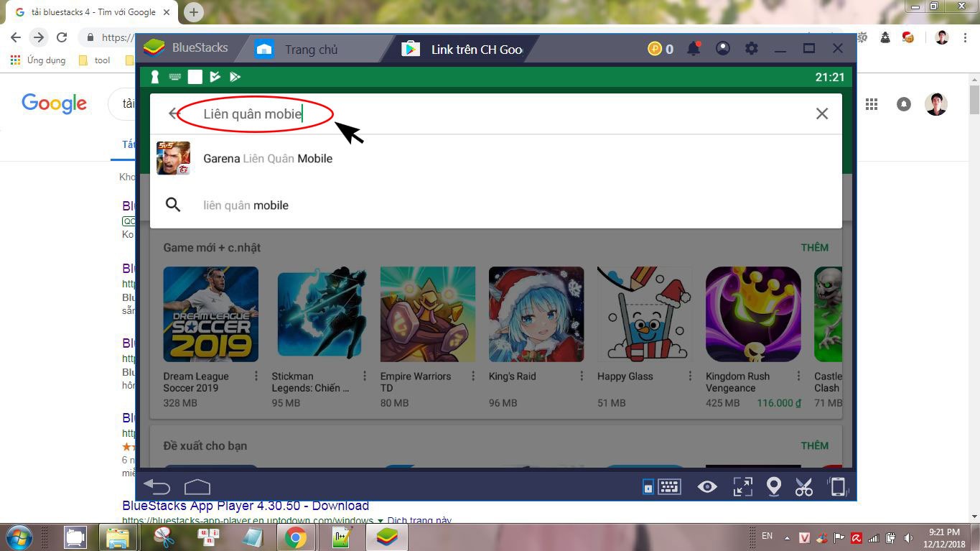Viewport: 980px width, 551px height.
Task: Click the shake or rotate device icon in BlueStacks
Action: 837,487
